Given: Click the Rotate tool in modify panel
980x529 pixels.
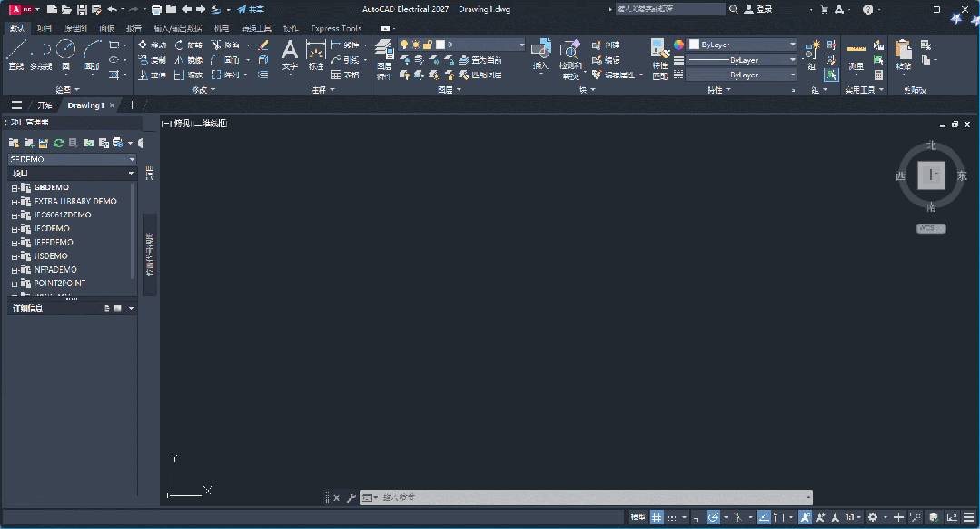Looking at the screenshot, I should (x=189, y=45).
